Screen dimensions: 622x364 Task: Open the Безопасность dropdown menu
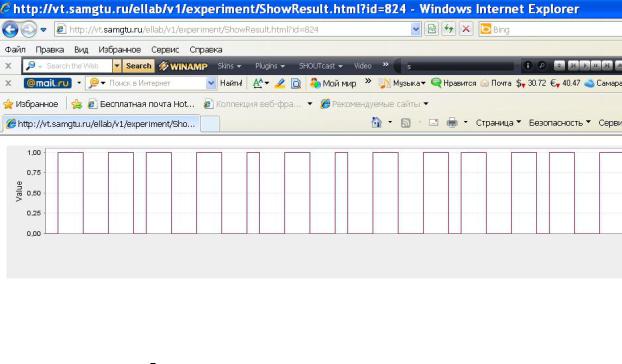[x=560, y=123]
